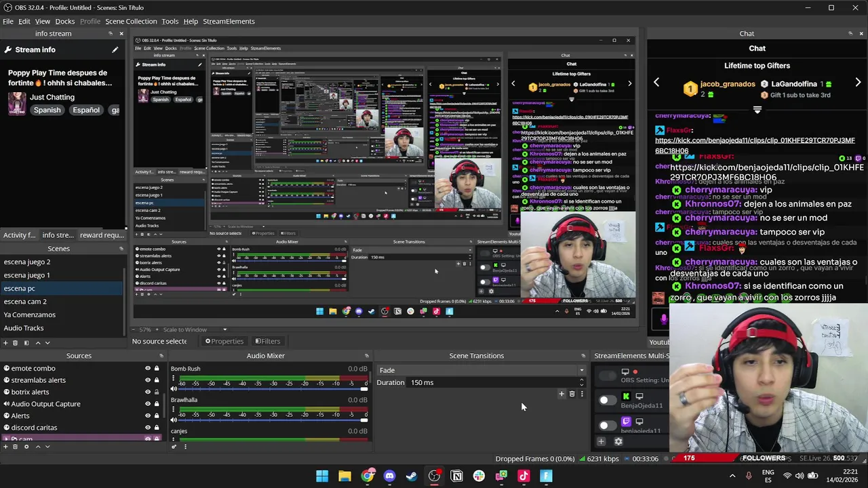Open source properties gear in Sources toolbar

pos(26,447)
